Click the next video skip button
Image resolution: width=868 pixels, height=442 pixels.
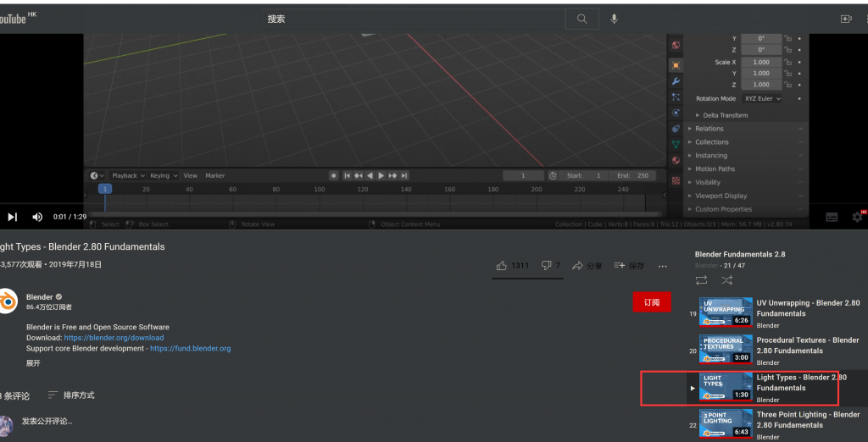pyautogui.click(x=13, y=217)
